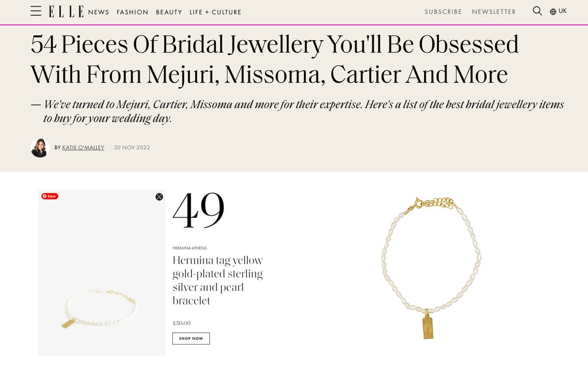Click Katie O'Malley's author avatar

(40, 148)
